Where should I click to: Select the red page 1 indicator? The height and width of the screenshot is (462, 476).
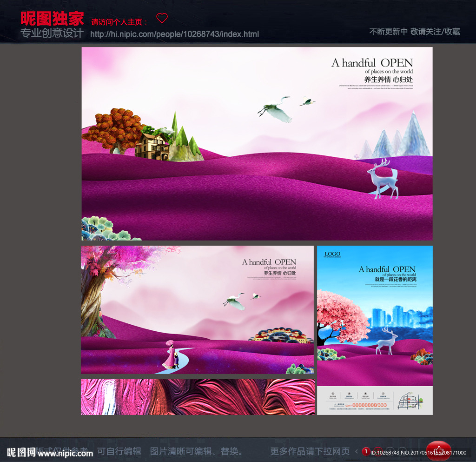pos(366,451)
